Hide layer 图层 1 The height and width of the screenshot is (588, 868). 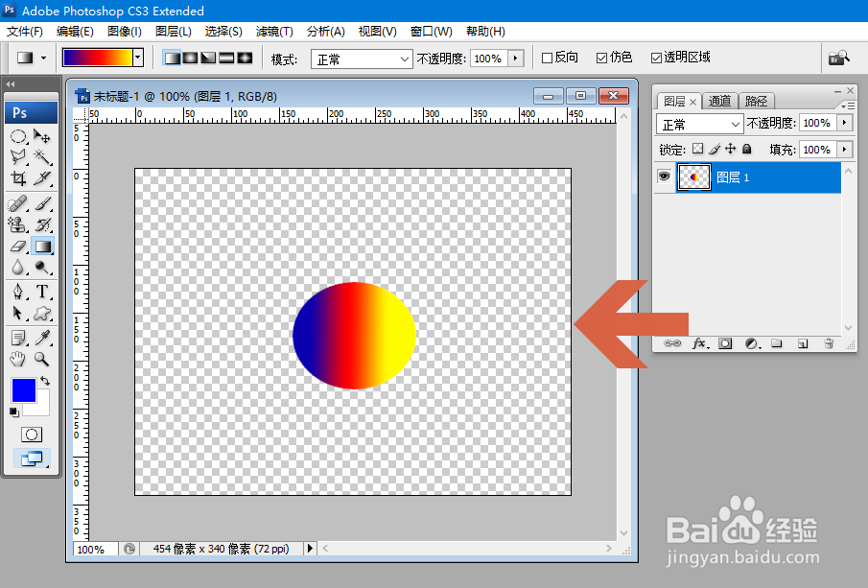tap(663, 176)
